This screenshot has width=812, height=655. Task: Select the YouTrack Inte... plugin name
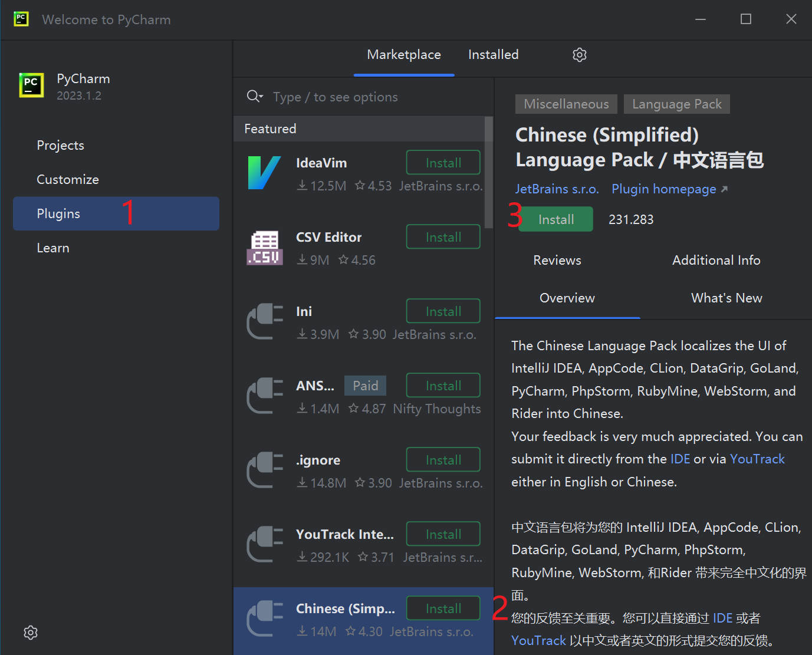pyautogui.click(x=345, y=534)
